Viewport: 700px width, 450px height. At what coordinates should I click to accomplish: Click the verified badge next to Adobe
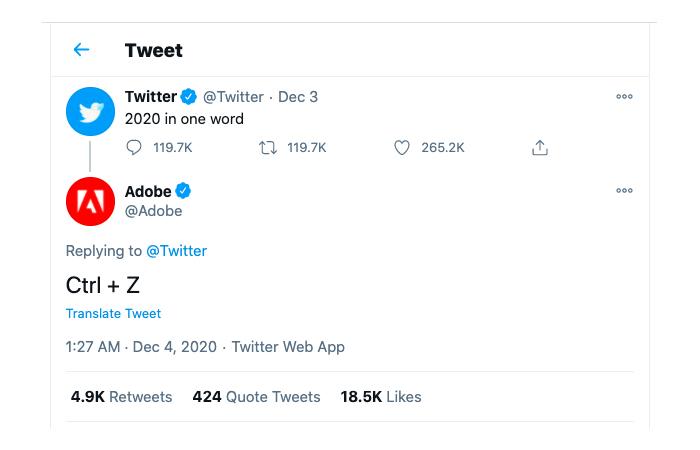(183, 191)
